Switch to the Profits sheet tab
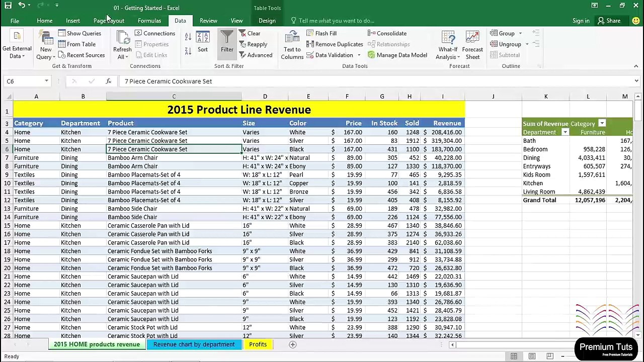The height and width of the screenshot is (362, 644). (x=258, y=344)
